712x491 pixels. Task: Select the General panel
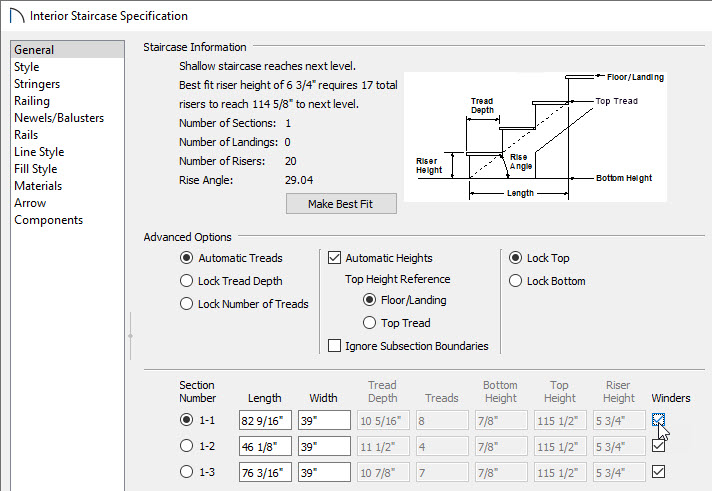tap(67, 50)
